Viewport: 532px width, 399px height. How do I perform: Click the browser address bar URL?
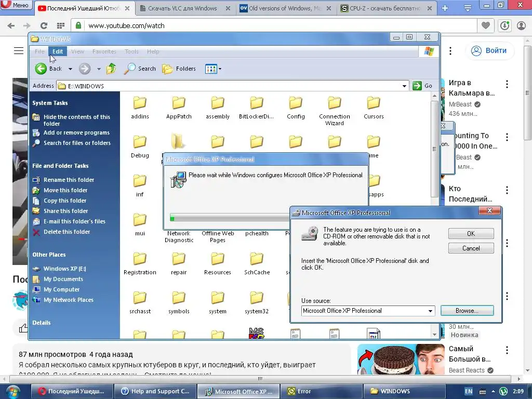(x=127, y=26)
